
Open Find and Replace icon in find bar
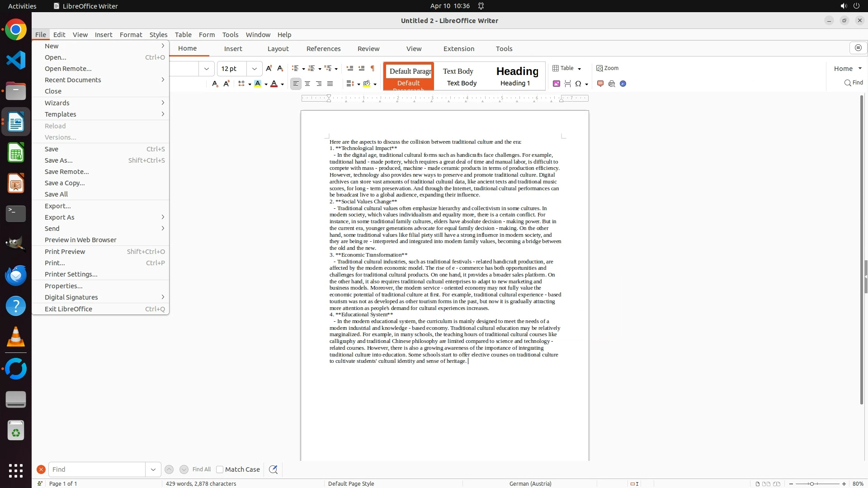pyautogui.click(x=273, y=469)
